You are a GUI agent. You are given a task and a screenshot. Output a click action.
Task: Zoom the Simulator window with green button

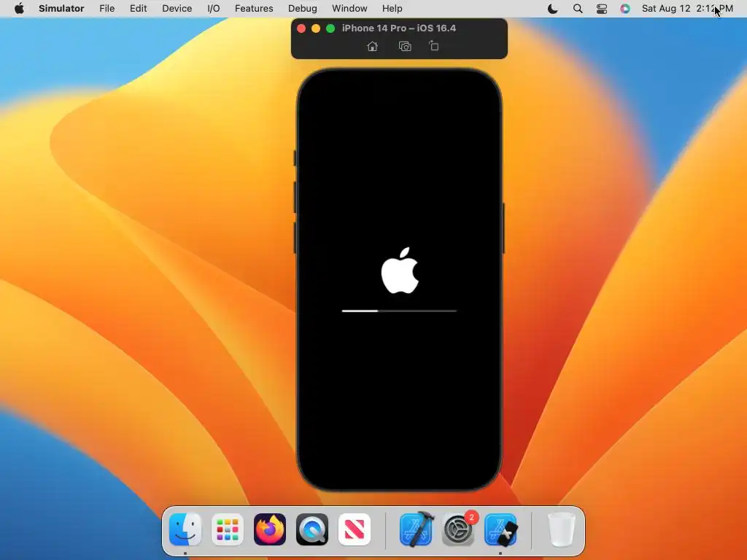point(330,28)
